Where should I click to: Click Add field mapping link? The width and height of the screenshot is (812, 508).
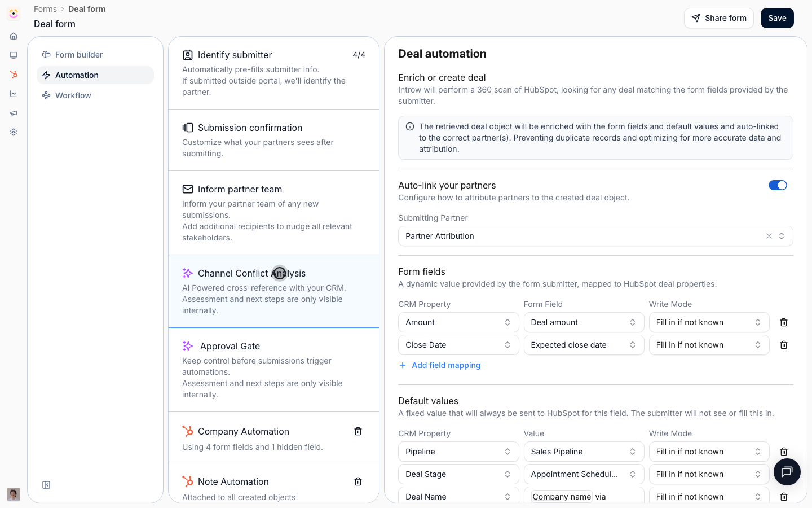click(x=440, y=365)
